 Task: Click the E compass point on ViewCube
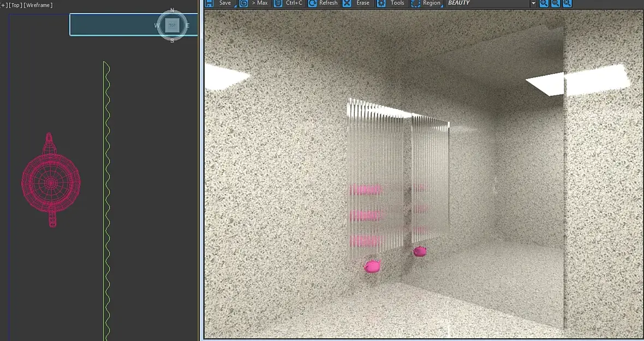pyautogui.click(x=187, y=26)
